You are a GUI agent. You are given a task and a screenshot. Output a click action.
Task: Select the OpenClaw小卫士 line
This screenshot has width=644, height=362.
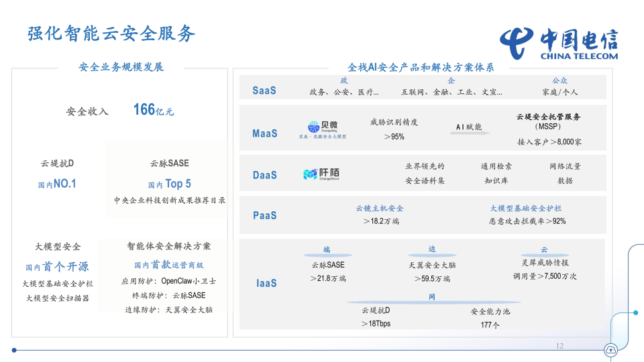168,281
